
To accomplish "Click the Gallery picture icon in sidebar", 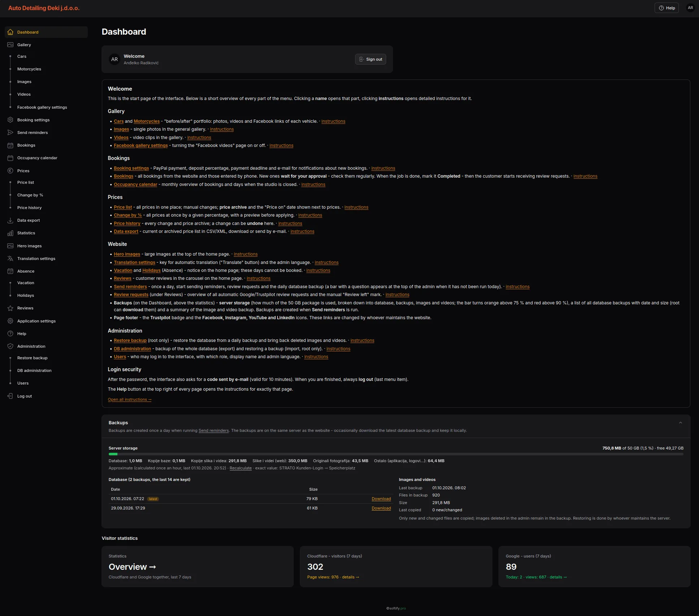I will [10, 45].
